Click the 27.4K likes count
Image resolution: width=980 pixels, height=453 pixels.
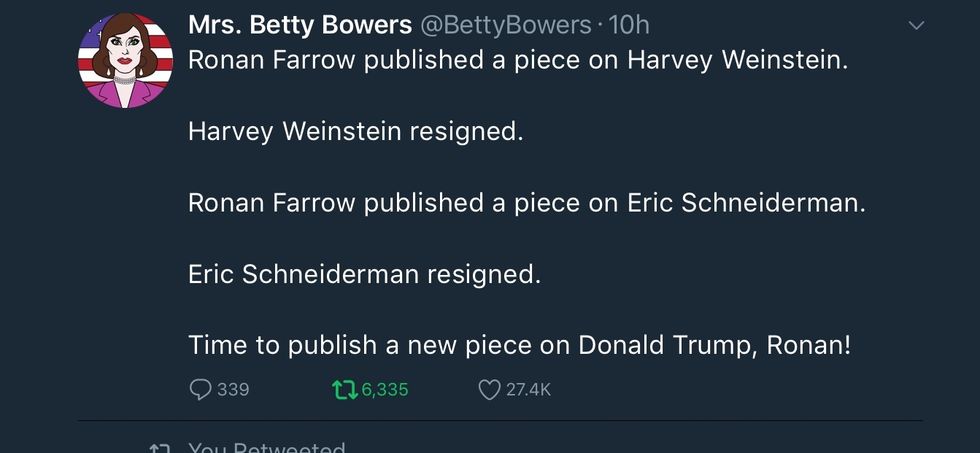tap(528, 389)
